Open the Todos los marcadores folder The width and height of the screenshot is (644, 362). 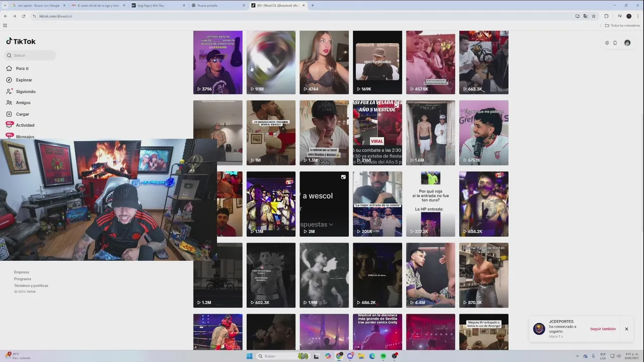tap(622, 25)
